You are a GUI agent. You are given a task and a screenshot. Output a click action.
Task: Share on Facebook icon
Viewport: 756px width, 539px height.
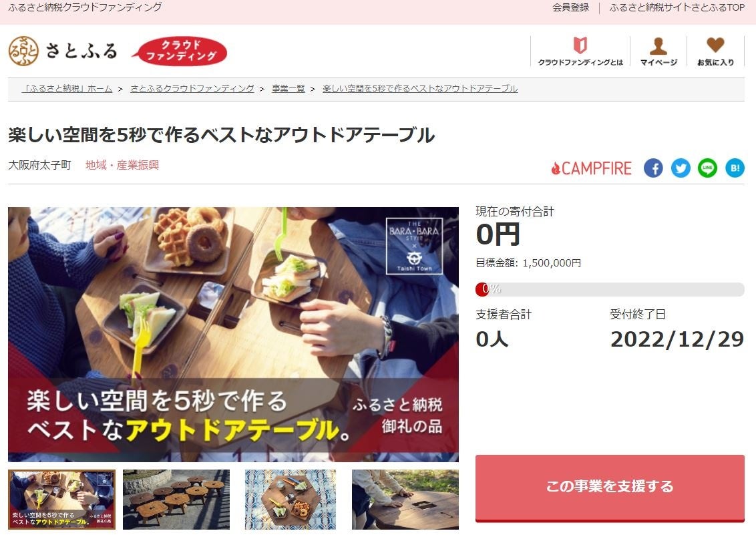653,168
